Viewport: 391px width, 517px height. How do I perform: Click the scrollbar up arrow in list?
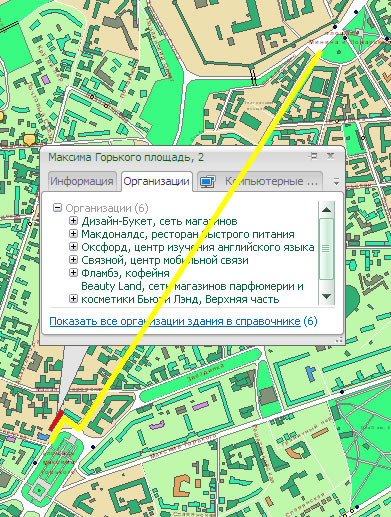click(x=326, y=210)
